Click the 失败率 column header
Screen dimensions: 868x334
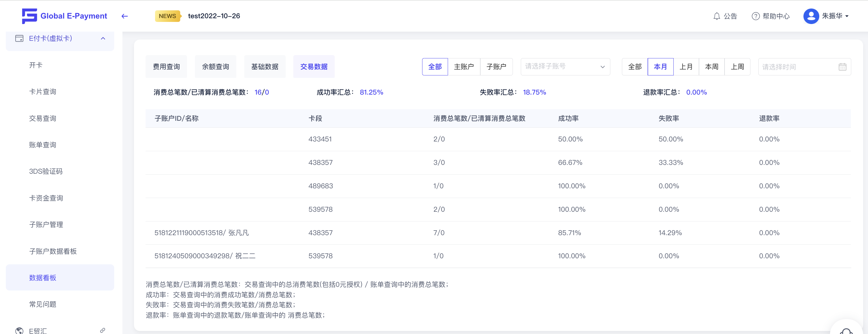(x=669, y=118)
